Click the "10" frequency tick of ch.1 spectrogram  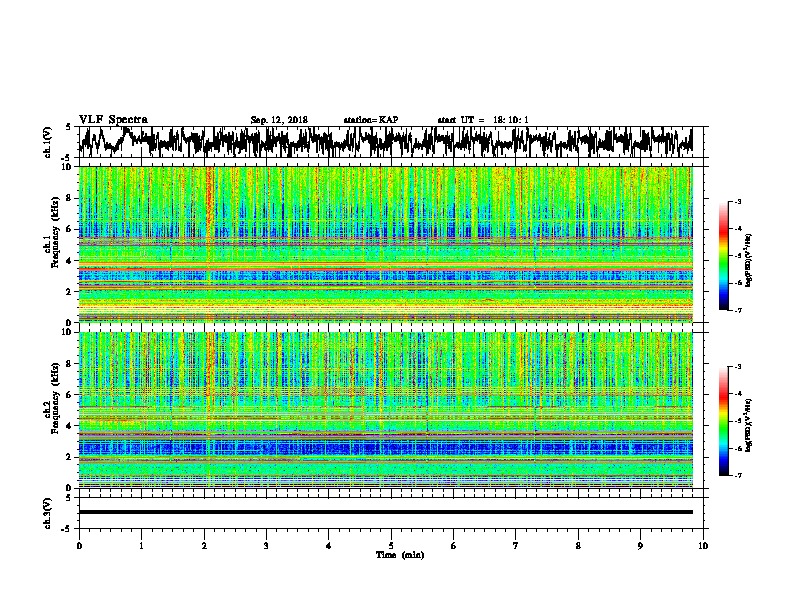coord(67,167)
